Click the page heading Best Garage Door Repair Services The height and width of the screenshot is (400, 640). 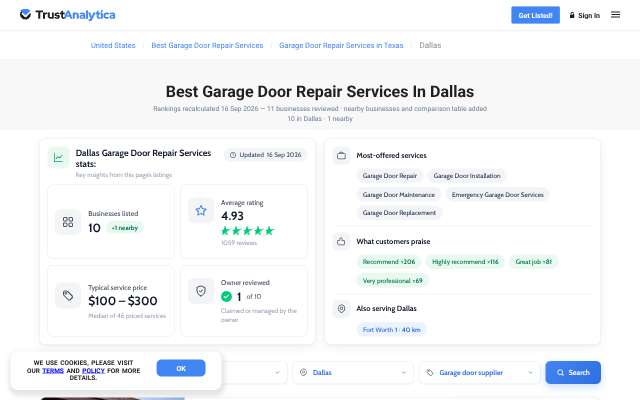[320, 91]
